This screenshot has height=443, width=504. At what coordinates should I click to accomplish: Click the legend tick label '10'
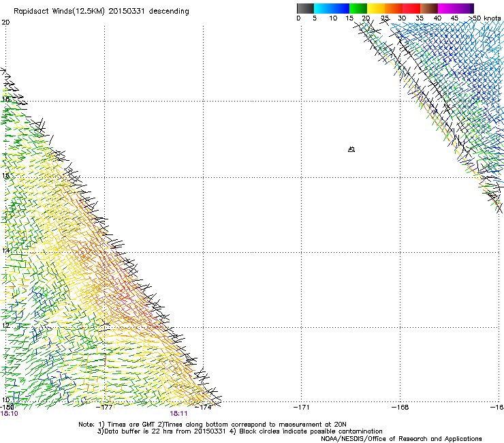pos(333,18)
